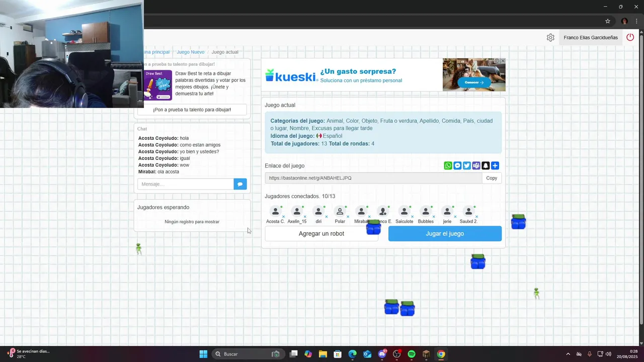Click Franco Elias Garcidueñas username
The image size is (644, 362).
coord(591,38)
